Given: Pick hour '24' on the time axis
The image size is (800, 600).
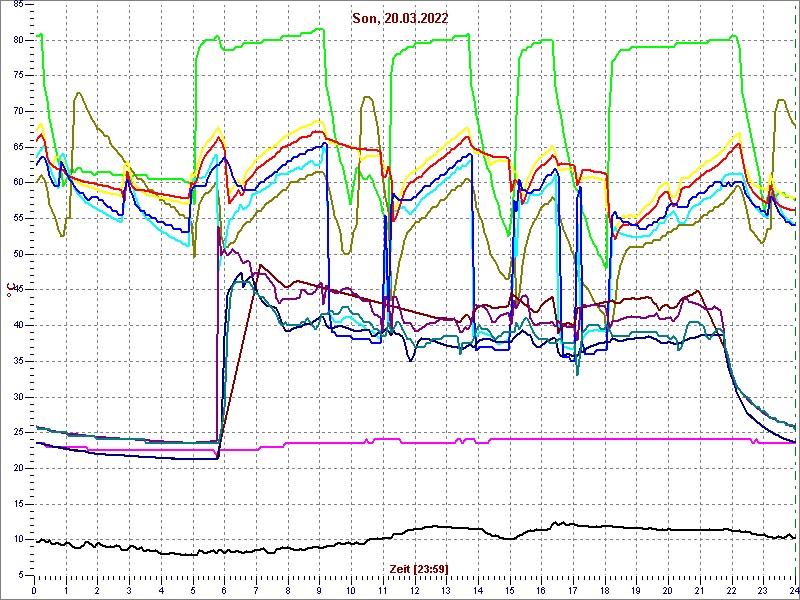Looking at the screenshot, I should pyautogui.click(x=794, y=589).
